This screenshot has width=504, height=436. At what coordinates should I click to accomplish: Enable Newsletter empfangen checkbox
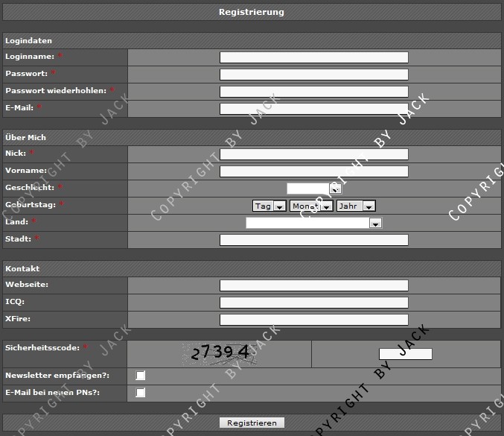(x=141, y=376)
